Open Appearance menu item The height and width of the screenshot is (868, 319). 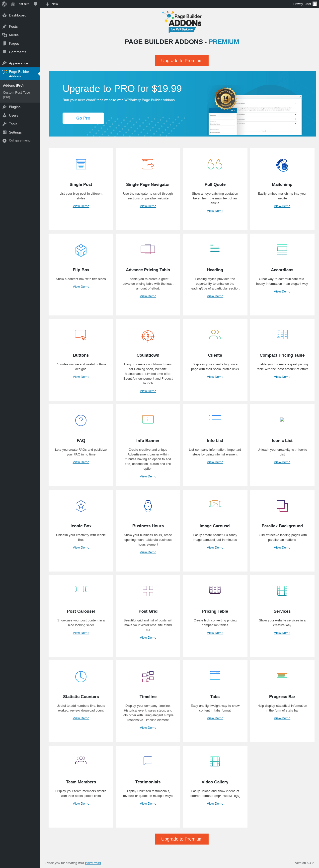click(20, 63)
